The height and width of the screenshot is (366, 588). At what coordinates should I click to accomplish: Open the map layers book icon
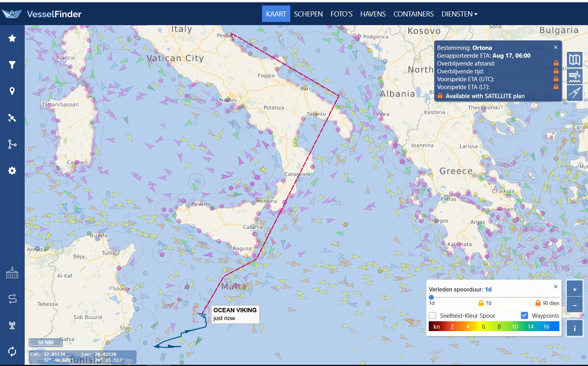[x=575, y=60]
